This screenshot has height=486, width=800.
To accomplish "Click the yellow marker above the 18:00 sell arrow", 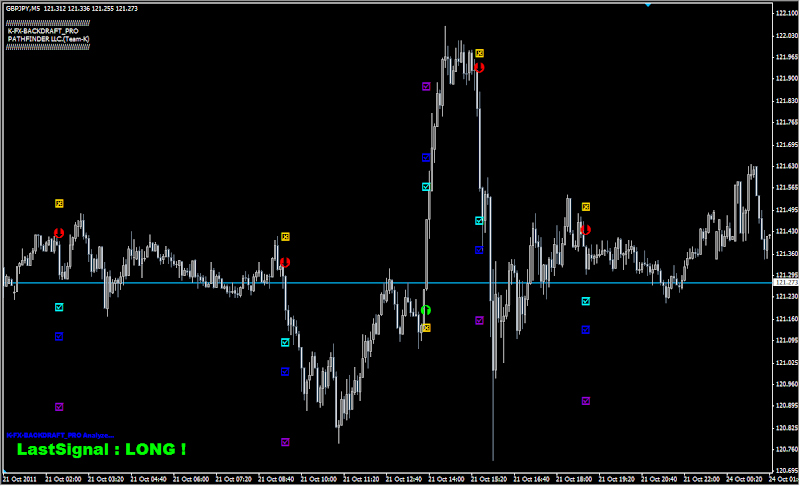I will (586, 207).
